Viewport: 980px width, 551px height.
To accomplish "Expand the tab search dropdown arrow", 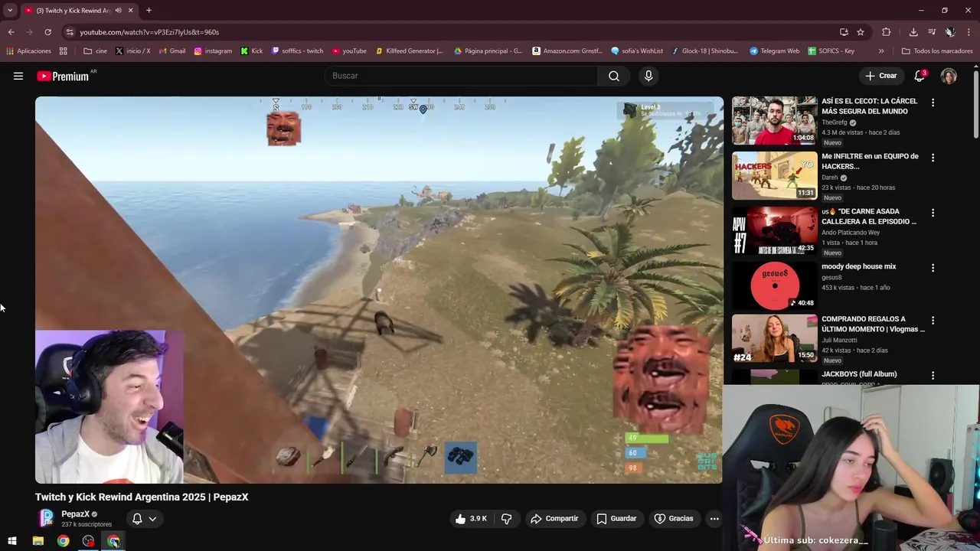I will pos(10,11).
